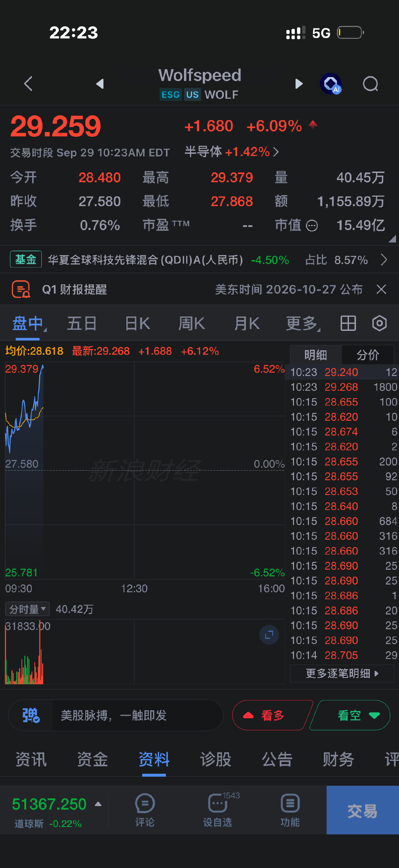Open the 功能 functions icon

(290, 811)
